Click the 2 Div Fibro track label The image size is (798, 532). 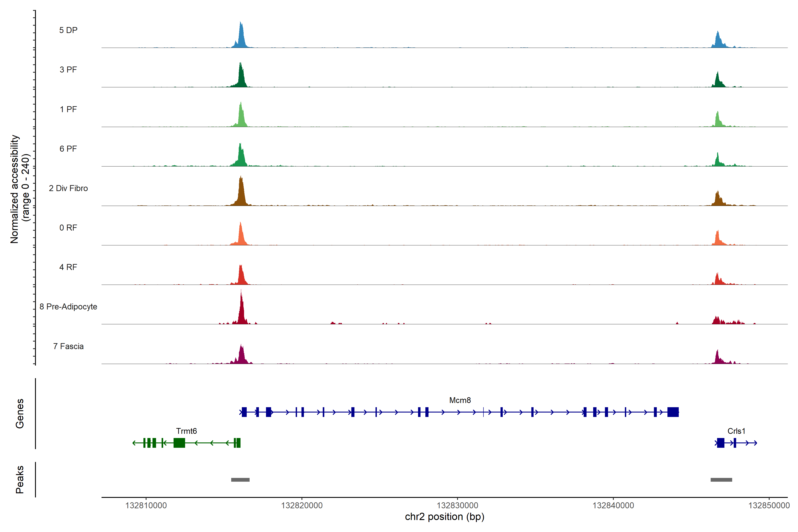(68, 188)
